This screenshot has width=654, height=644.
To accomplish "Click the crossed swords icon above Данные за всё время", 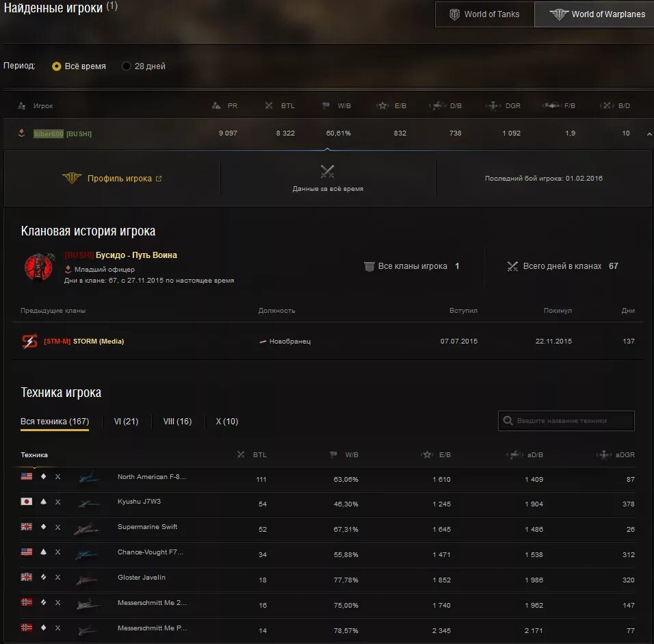I will 328,171.
